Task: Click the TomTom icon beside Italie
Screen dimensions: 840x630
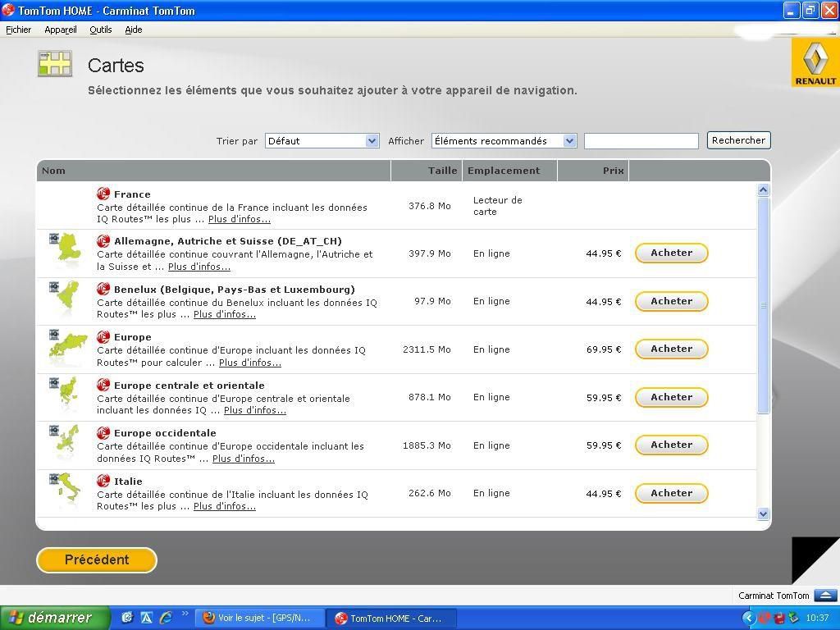Action: pos(103,481)
